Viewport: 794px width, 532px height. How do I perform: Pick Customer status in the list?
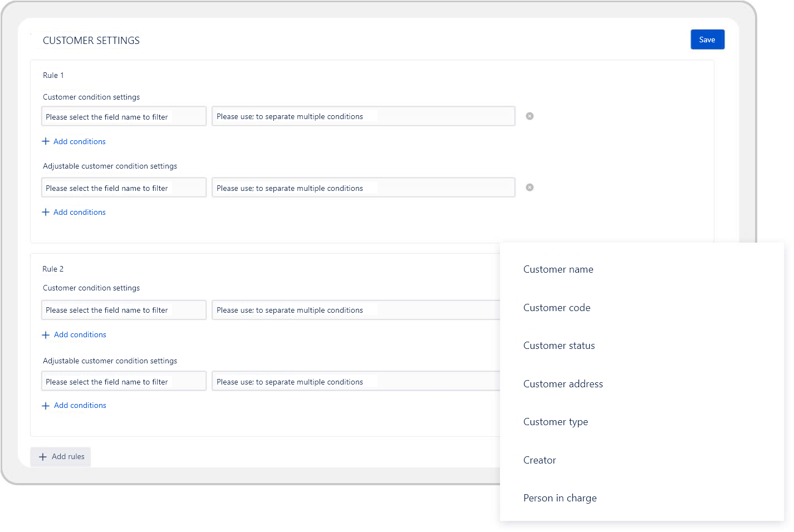(559, 346)
